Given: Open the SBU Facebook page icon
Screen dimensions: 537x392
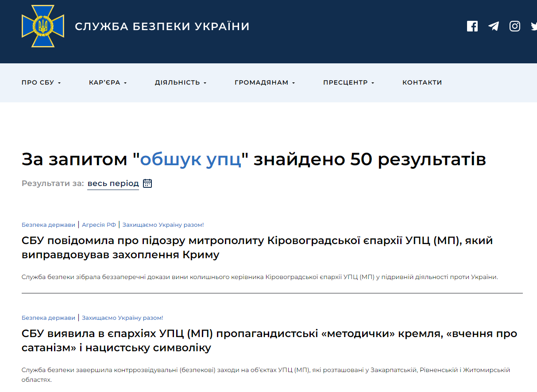Looking at the screenshot, I should (x=472, y=26).
